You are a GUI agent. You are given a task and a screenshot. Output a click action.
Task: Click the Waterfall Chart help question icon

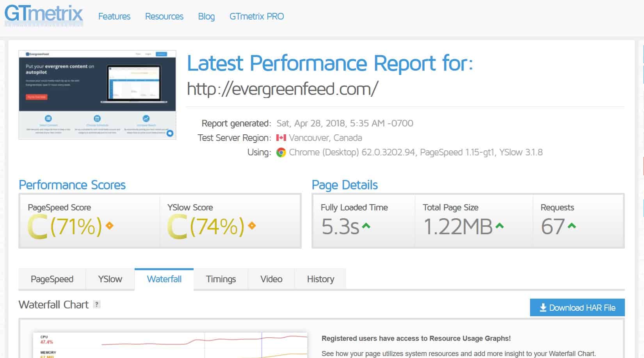[97, 305]
